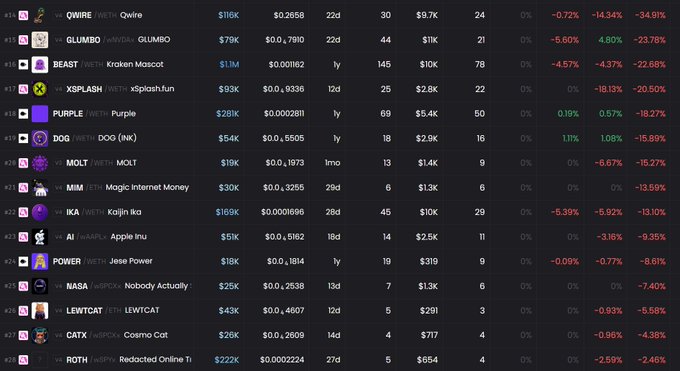Image resolution: width=680 pixels, height=371 pixels.
Task: Open the CATX Cosmo Cat logo
Action: [x=40, y=335]
